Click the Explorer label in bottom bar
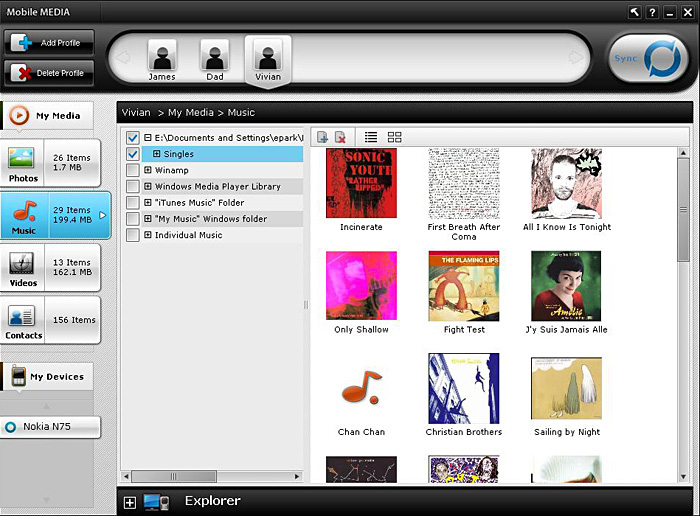 (212, 501)
